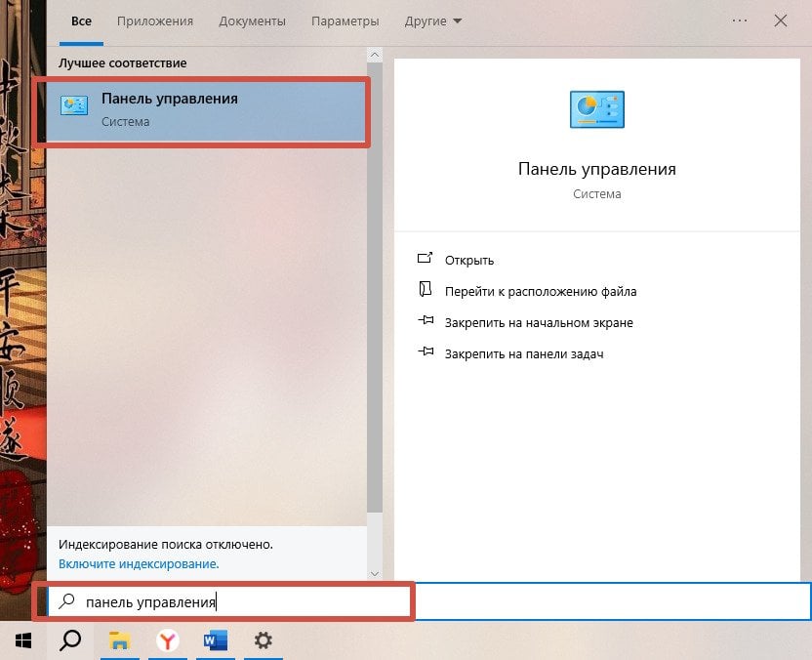Close the search panel with X
The width and height of the screenshot is (812, 660).
click(x=781, y=21)
